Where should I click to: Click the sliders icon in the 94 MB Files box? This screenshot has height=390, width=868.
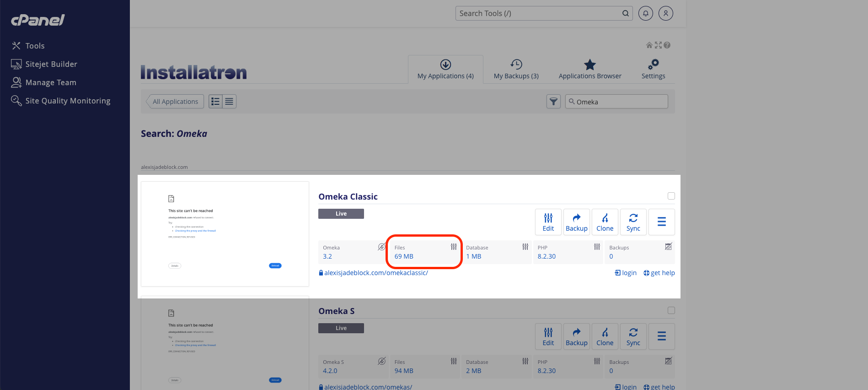tap(454, 361)
